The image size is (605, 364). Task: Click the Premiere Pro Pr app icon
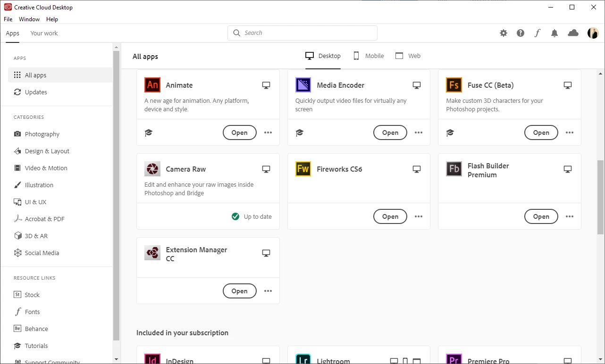coord(454,359)
